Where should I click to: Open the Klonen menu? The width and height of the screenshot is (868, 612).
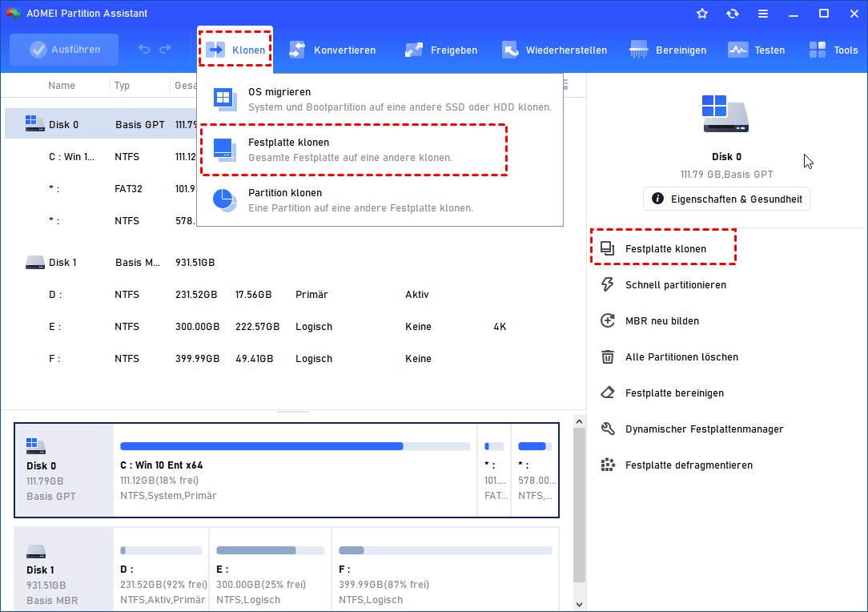[x=235, y=50]
